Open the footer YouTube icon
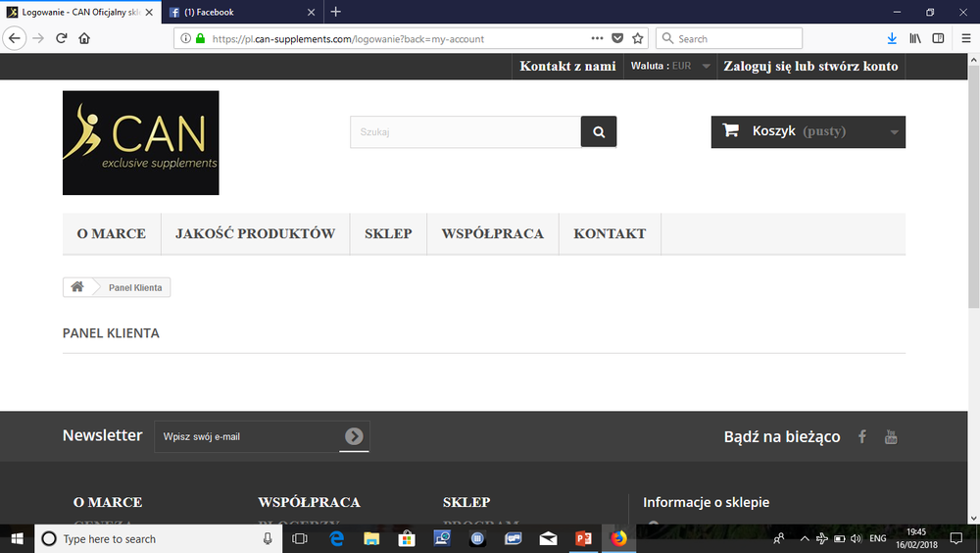This screenshot has width=980, height=553. click(x=891, y=436)
